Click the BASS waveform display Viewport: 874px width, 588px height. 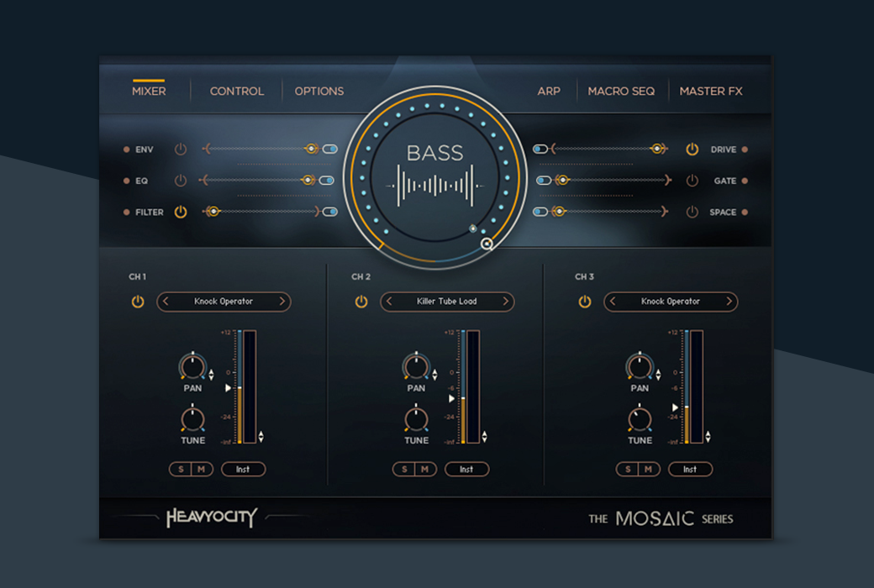pyautogui.click(x=434, y=185)
